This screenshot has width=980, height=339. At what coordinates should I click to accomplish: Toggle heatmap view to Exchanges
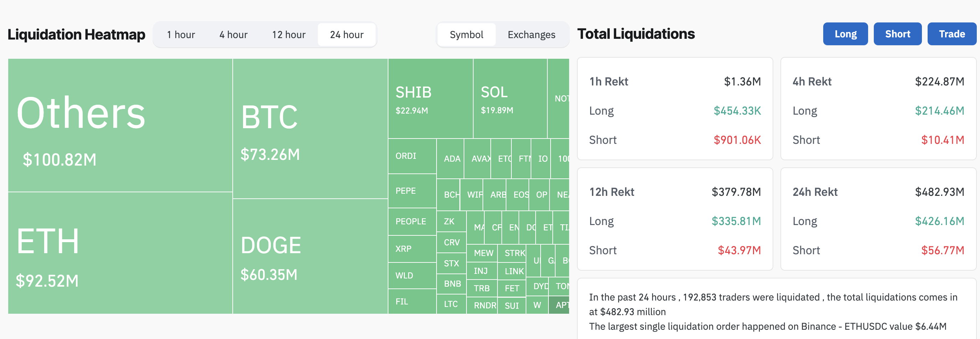click(x=531, y=35)
